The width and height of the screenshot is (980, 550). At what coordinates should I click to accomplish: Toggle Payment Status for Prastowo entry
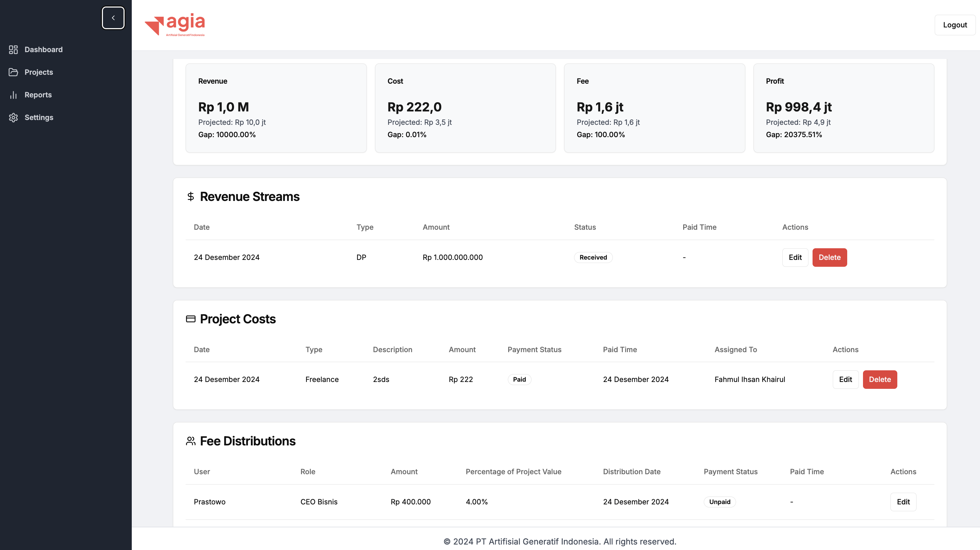(720, 502)
